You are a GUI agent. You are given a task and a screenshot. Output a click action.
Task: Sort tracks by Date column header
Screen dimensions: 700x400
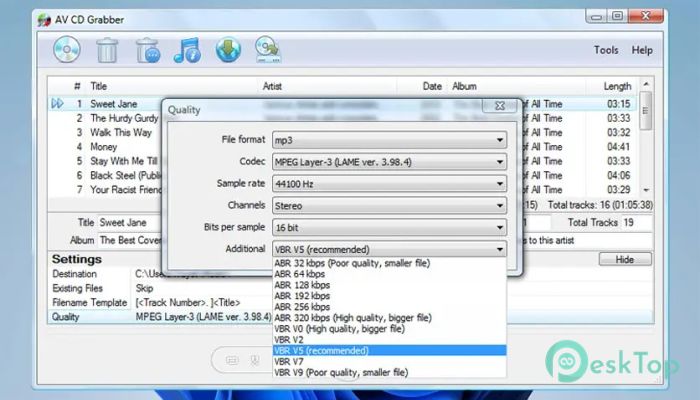click(x=432, y=86)
